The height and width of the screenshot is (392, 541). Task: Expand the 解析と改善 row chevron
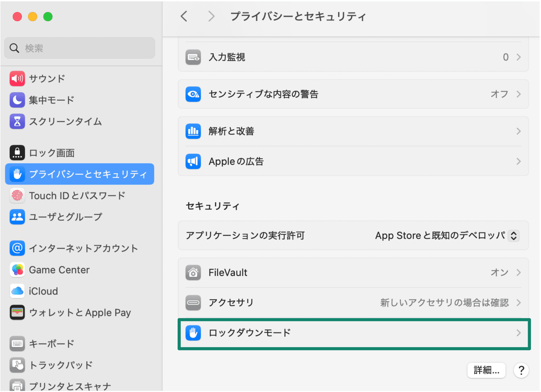[x=518, y=131]
